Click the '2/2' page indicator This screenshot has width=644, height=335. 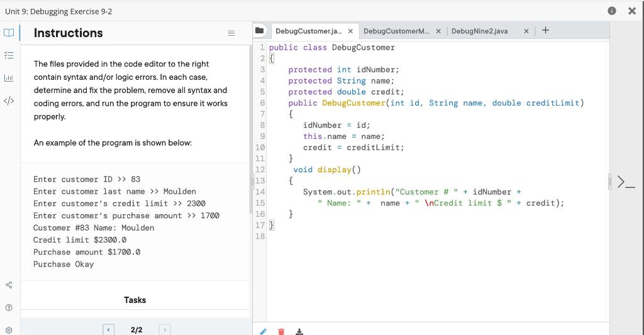click(136, 330)
